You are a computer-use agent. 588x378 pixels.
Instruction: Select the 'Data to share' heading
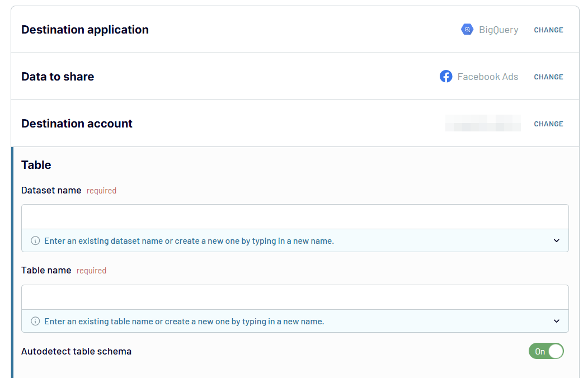tap(58, 77)
